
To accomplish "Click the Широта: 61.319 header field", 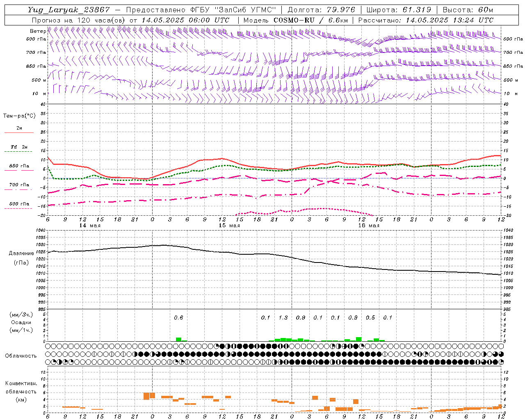I will point(399,10).
